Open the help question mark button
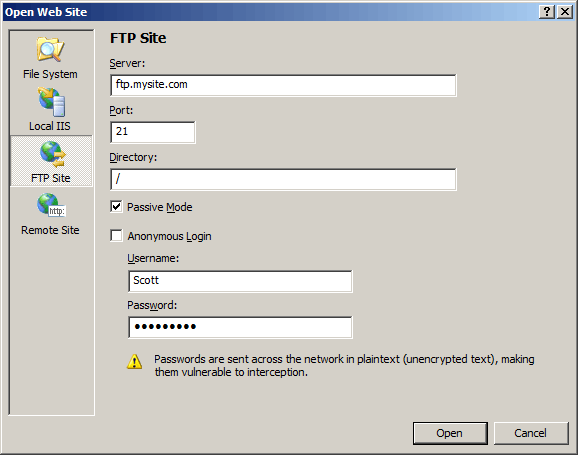This screenshot has width=578, height=455. pyautogui.click(x=547, y=12)
